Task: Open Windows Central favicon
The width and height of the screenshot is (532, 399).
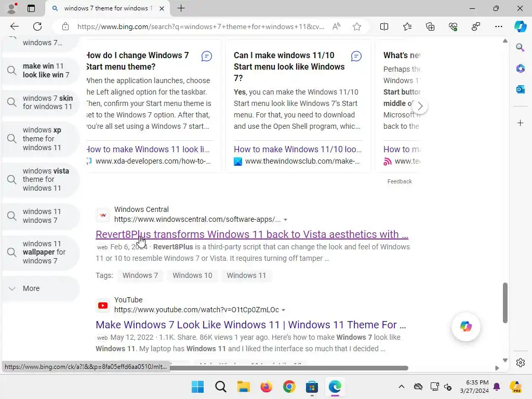Action: click(x=103, y=215)
